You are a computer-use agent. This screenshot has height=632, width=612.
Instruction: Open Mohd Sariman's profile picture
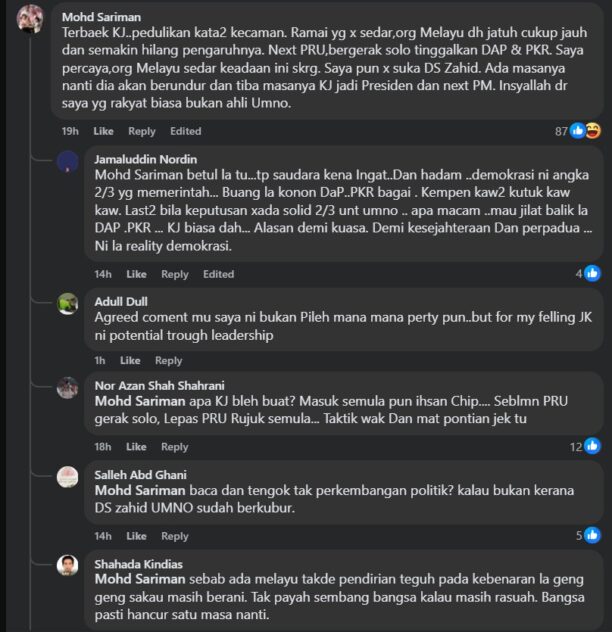point(30,20)
